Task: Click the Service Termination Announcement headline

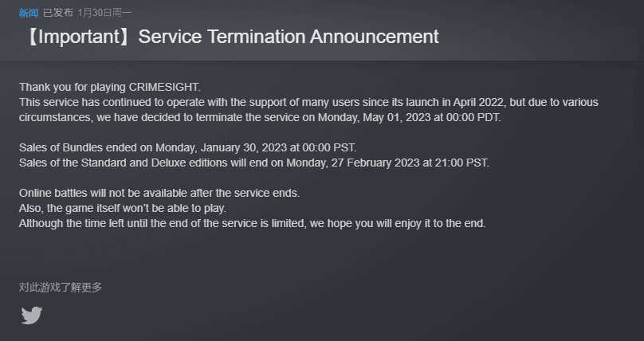Action: (x=289, y=37)
